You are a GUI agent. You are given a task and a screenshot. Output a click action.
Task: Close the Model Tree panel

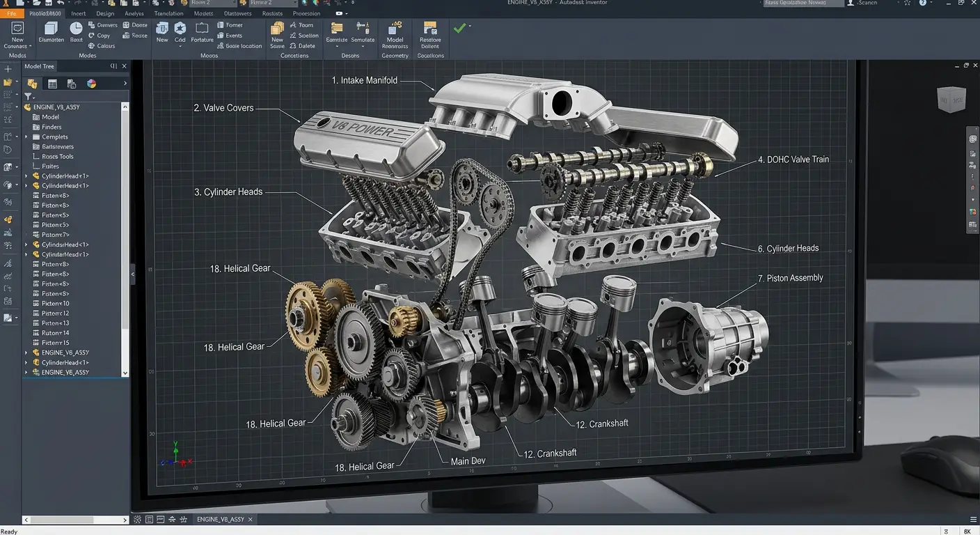tap(125, 66)
